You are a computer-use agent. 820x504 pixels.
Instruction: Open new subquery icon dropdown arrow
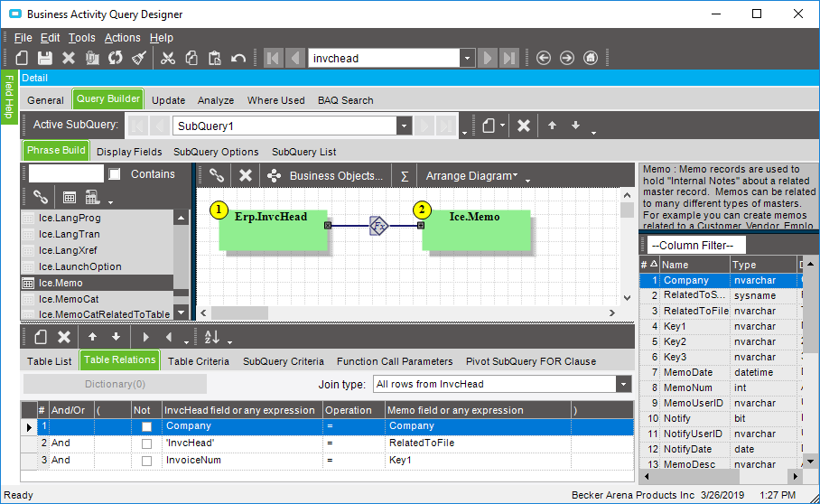(x=502, y=126)
